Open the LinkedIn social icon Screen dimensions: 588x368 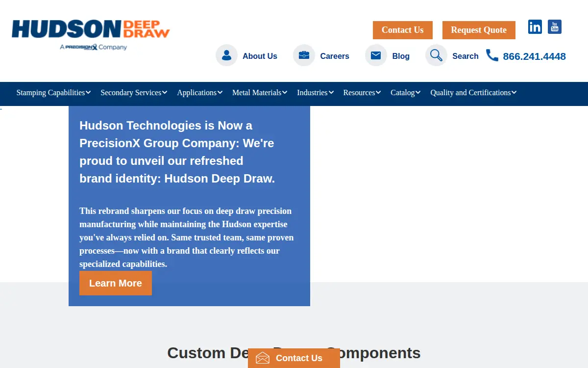(x=535, y=27)
